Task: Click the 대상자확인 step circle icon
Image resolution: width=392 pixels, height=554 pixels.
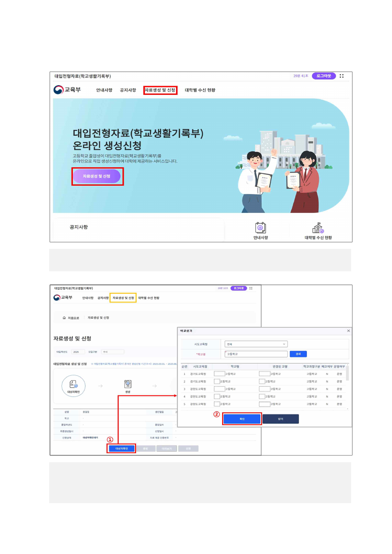Action: [x=73, y=386]
